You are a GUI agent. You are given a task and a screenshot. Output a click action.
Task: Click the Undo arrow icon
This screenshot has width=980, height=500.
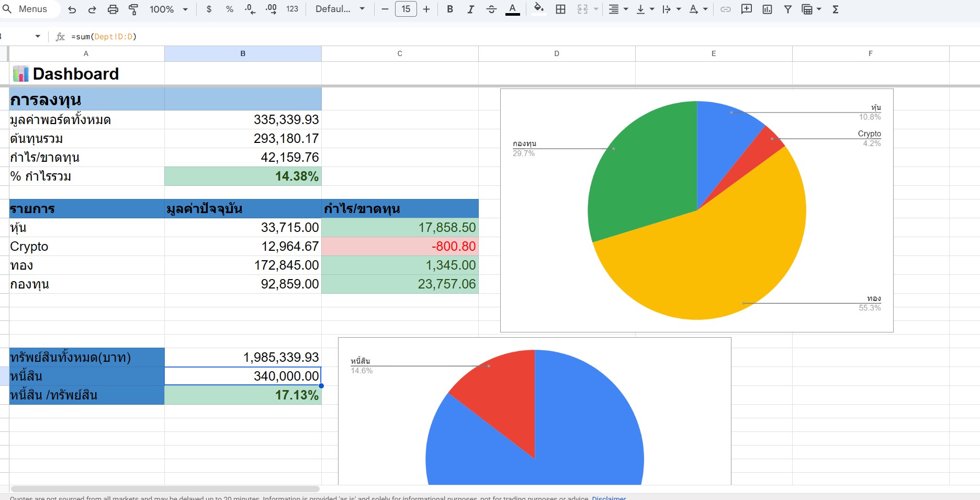pos(72,9)
